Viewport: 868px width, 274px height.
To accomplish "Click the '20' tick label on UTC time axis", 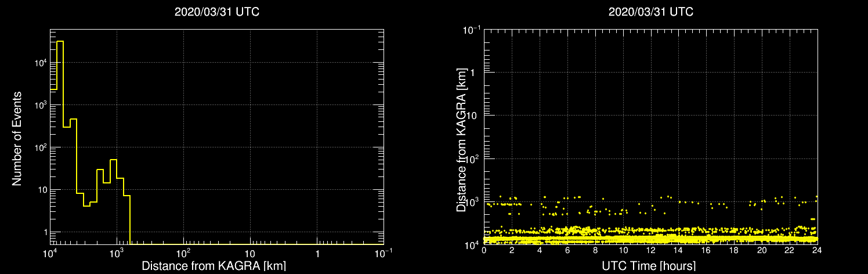I will coord(762,250).
